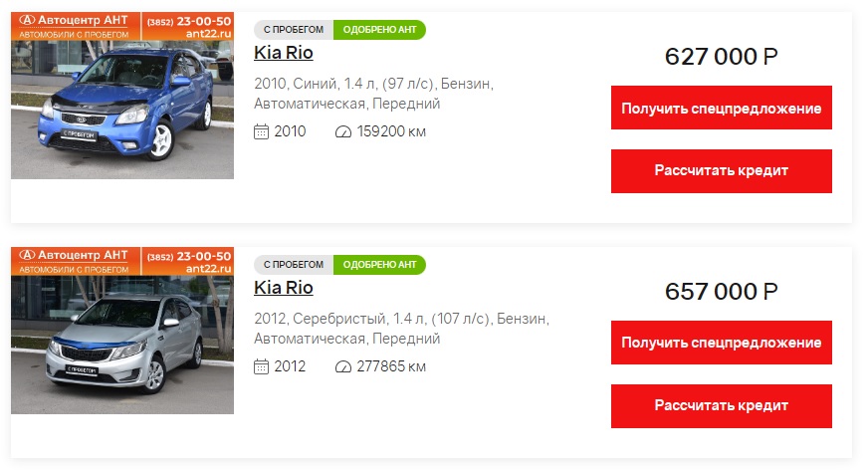The height and width of the screenshot is (471, 868).
Task: Click the С ПРОБЕГОМ badge on the 2012 listing
Action: click(294, 265)
